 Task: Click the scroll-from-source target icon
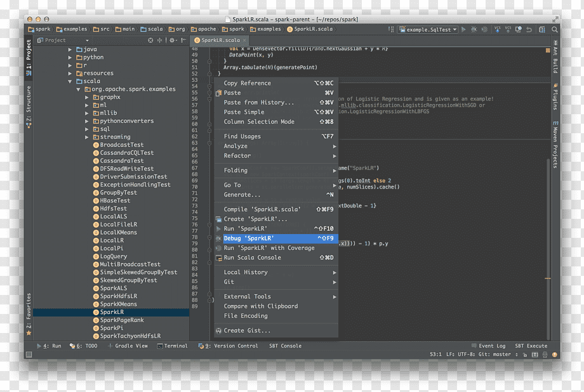click(150, 40)
